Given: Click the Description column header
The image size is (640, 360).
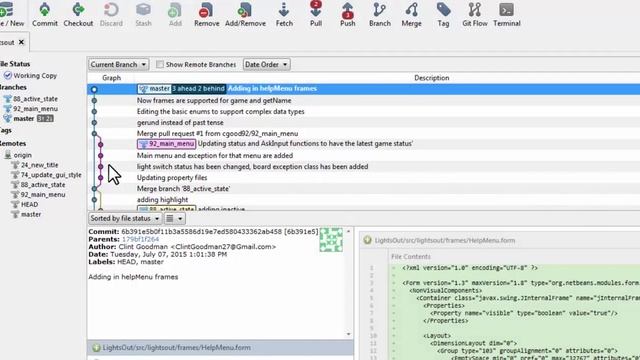Looking at the screenshot, I should click(431, 78).
